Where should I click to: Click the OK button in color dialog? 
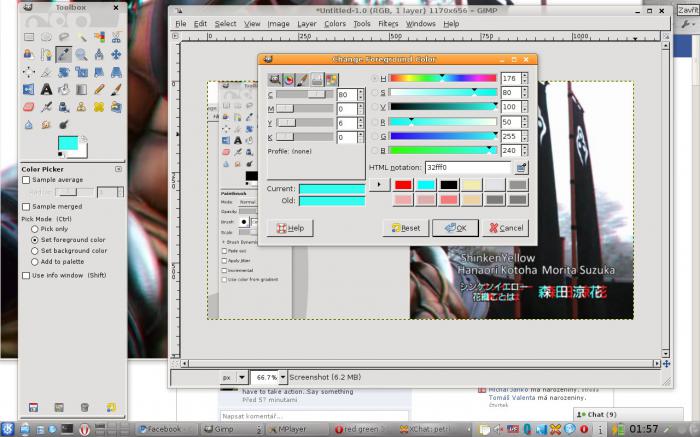click(x=455, y=228)
